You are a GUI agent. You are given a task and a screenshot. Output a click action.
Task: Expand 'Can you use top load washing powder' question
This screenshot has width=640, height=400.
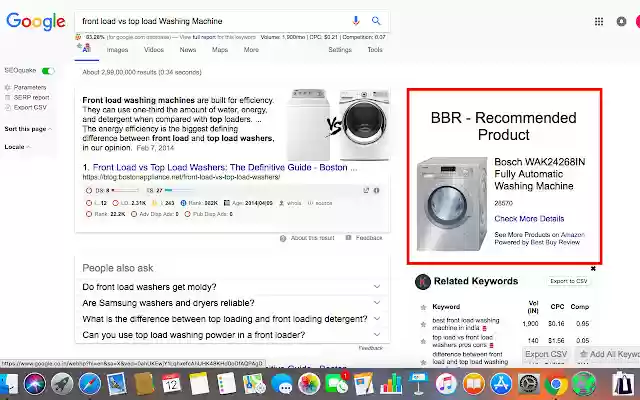[232, 335]
